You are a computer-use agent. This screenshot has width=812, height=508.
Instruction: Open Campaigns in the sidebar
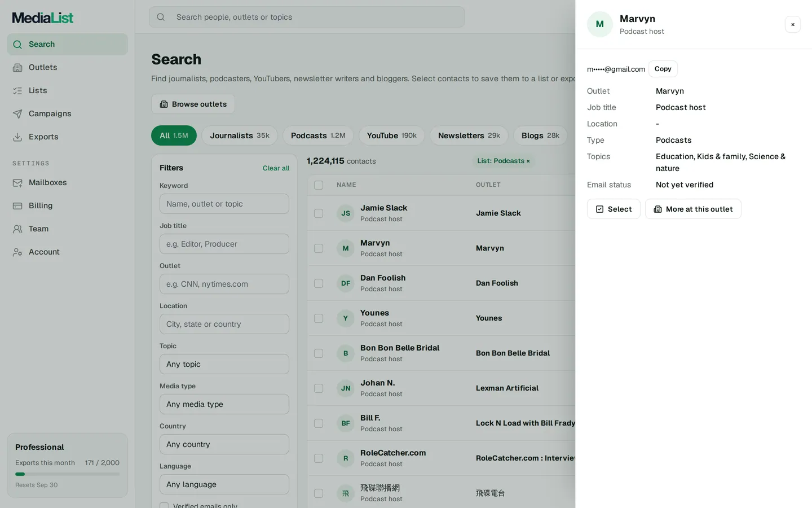point(67,113)
